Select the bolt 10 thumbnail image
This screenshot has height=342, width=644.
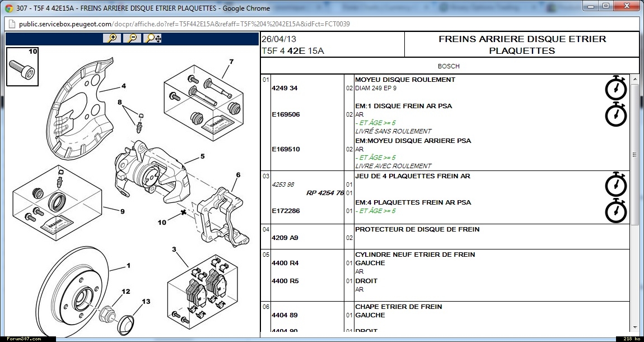(22, 66)
